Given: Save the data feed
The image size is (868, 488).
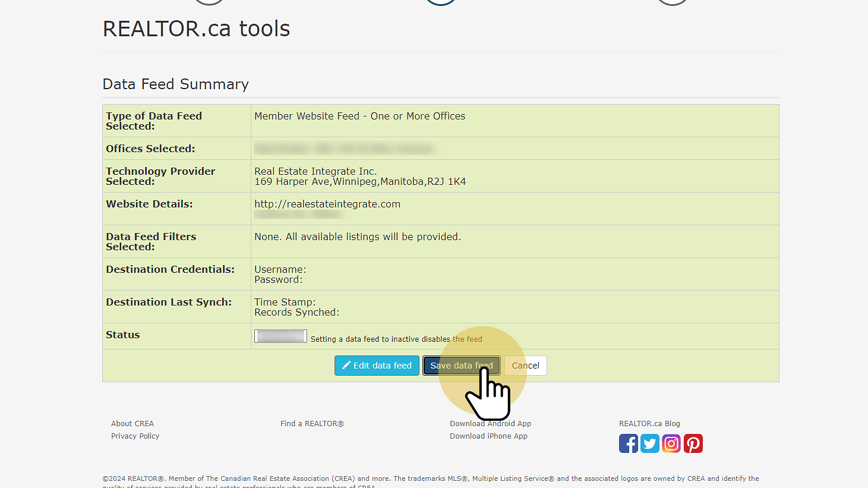Looking at the screenshot, I should 462,366.
